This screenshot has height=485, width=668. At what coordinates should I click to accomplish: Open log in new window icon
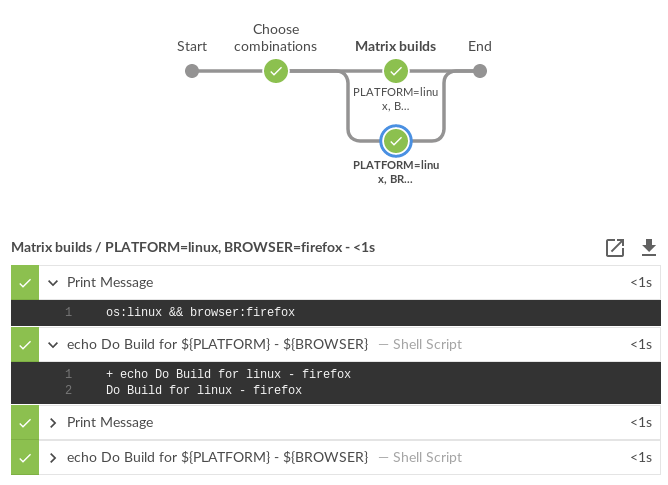tap(615, 247)
